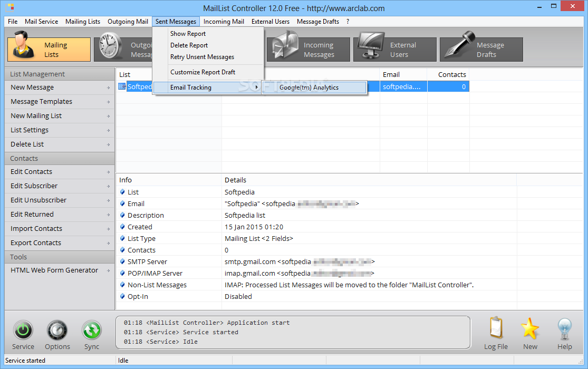Click the Mailing List <2 Fields> value
This screenshot has width=588, height=369.
259,238
